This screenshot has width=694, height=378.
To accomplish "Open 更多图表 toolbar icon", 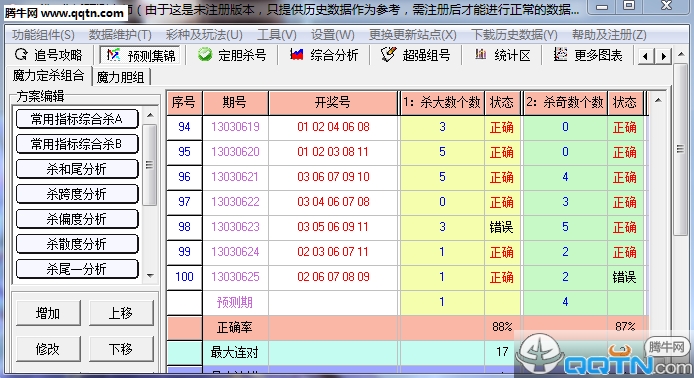I will (x=560, y=55).
